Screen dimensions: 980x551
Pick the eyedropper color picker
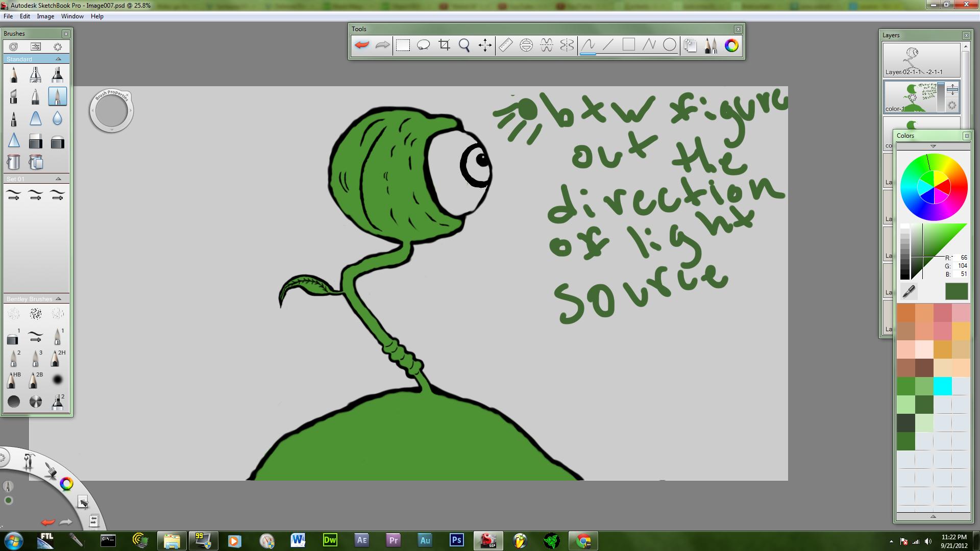(x=909, y=291)
